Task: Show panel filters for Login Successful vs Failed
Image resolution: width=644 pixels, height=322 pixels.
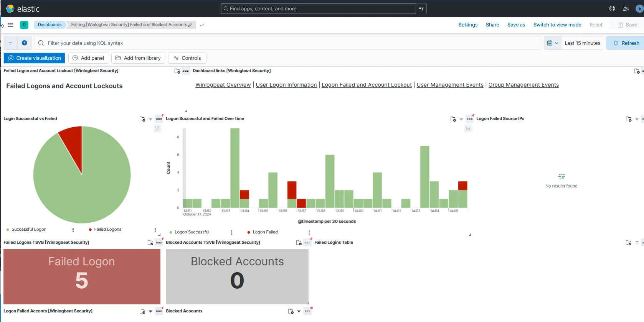Action: pyautogui.click(x=150, y=119)
